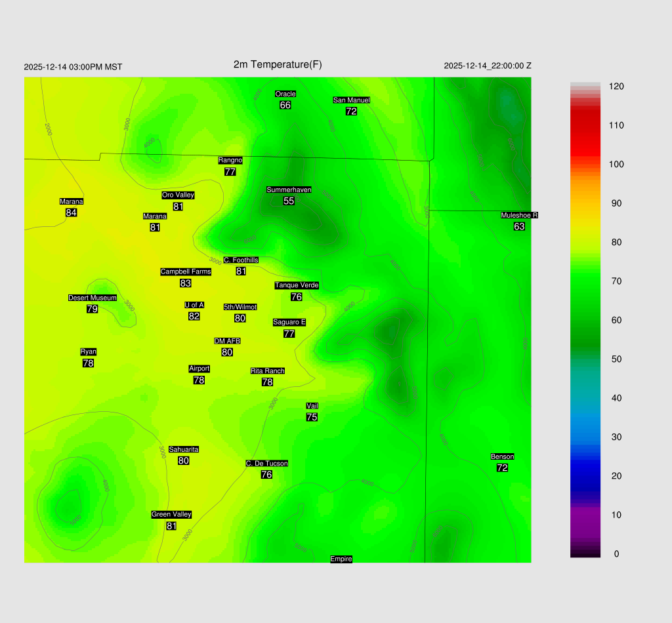
Task: Select the Tanque Verde station label
Action: [296, 285]
